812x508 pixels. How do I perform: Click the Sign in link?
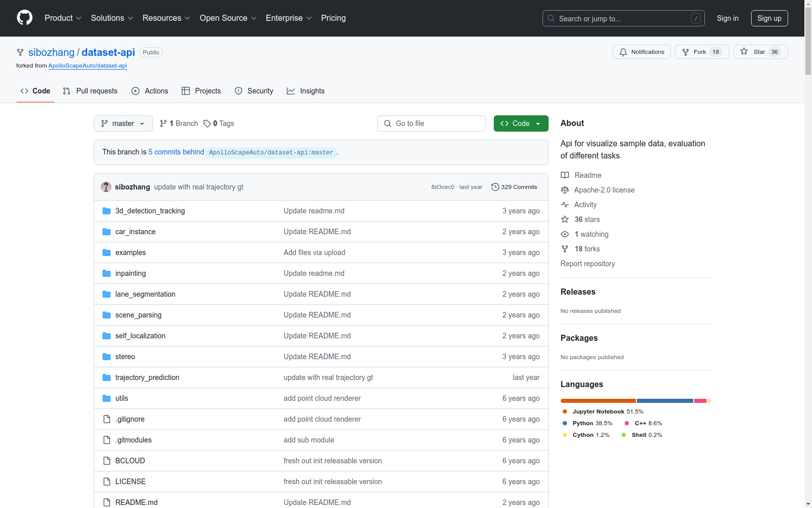(728, 18)
